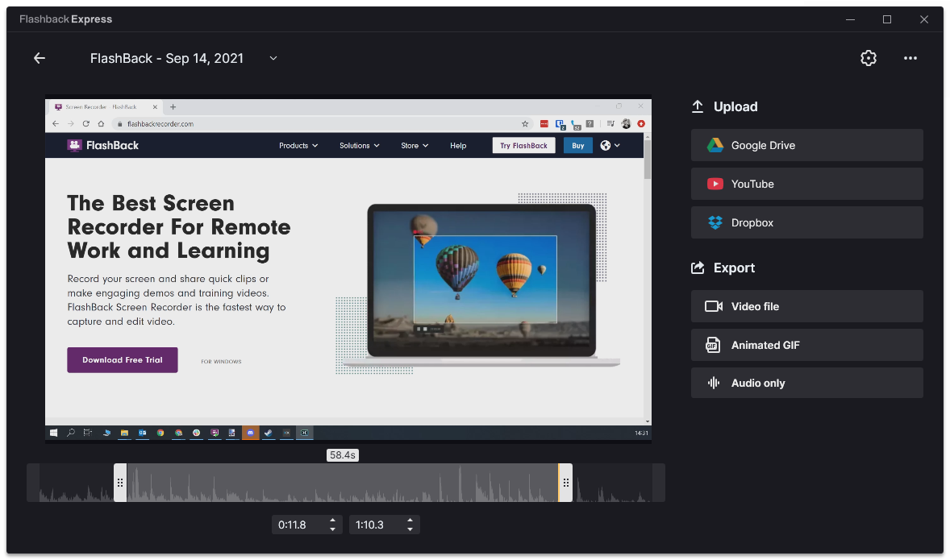The width and height of the screenshot is (950, 560).
Task: Click the audio waveform icon beside Audio only
Action: [714, 384]
